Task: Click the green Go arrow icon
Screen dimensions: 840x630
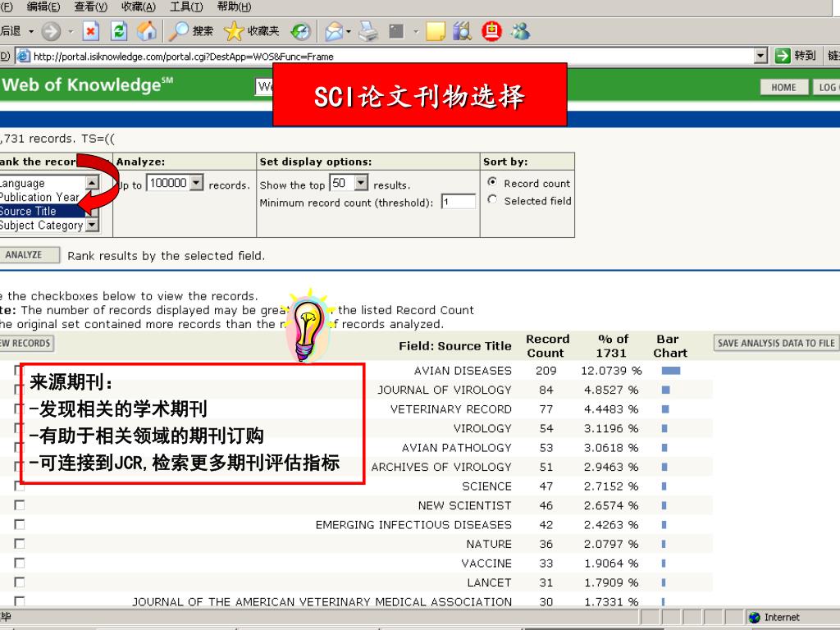Action: coord(783,55)
